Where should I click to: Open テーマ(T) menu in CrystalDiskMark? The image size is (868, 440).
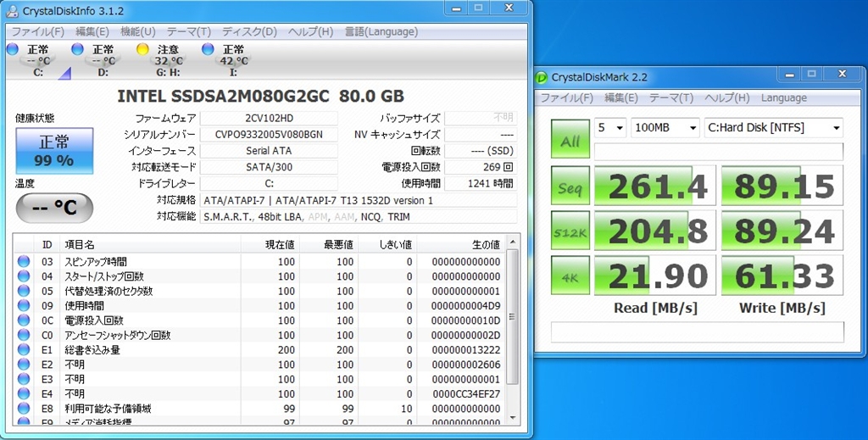click(671, 98)
